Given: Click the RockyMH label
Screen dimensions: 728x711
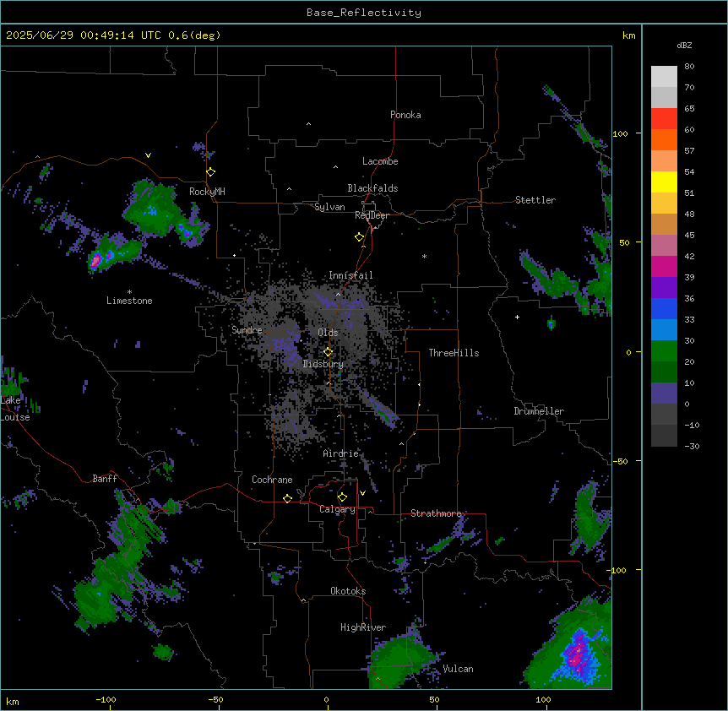Looking at the screenshot, I should (x=207, y=192).
